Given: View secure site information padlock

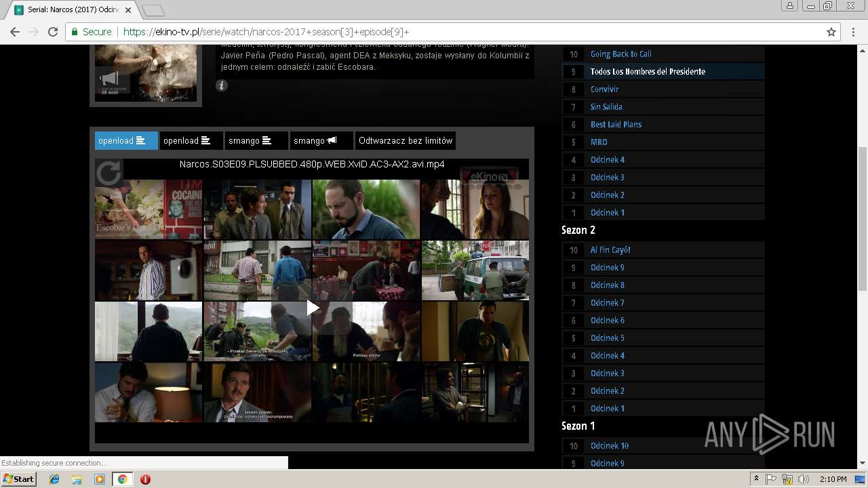Looking at the screenshot, I should coord(75,32).
